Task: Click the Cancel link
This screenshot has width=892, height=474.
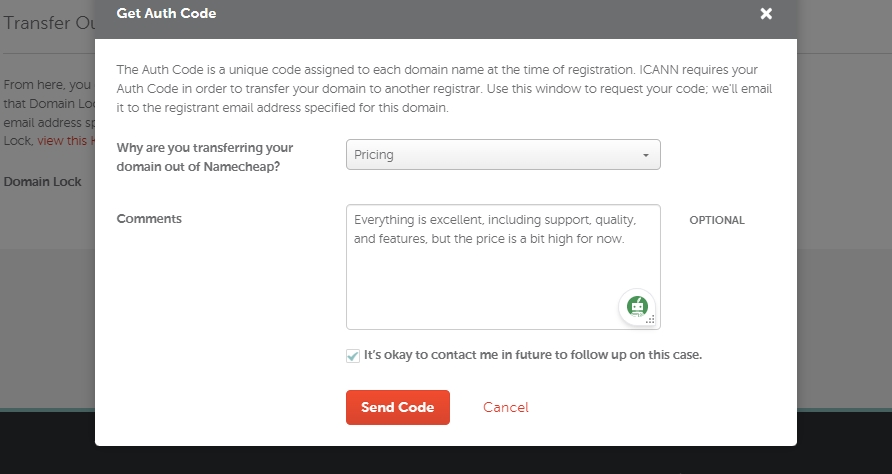Action: (505, 407)
